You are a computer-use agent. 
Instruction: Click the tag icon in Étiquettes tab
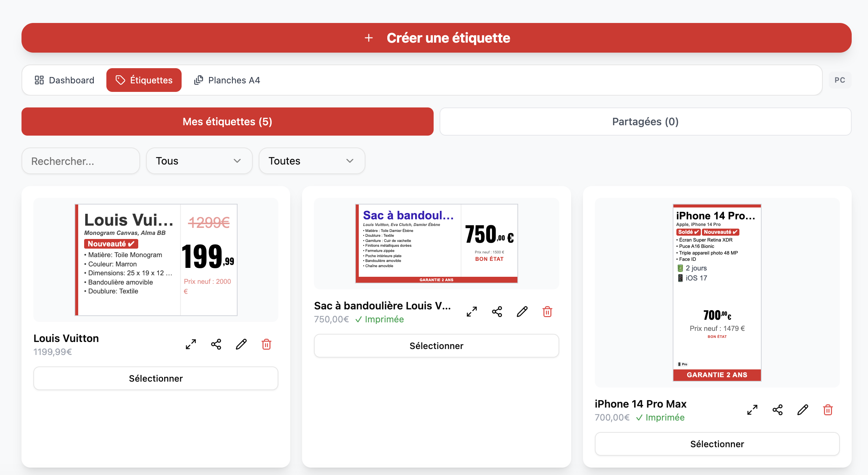[120, 80]
